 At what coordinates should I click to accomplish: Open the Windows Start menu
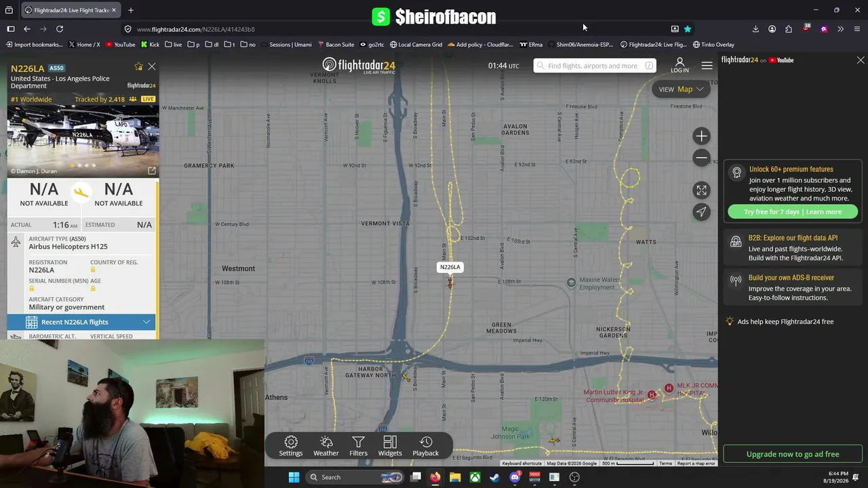pos(294,477)
